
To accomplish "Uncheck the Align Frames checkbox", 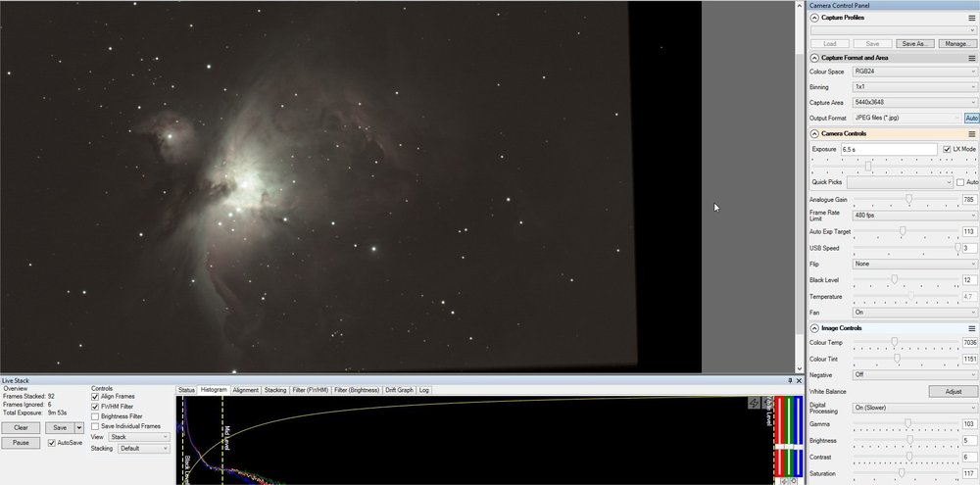I will pyautogui.click(x=95, y=397).
